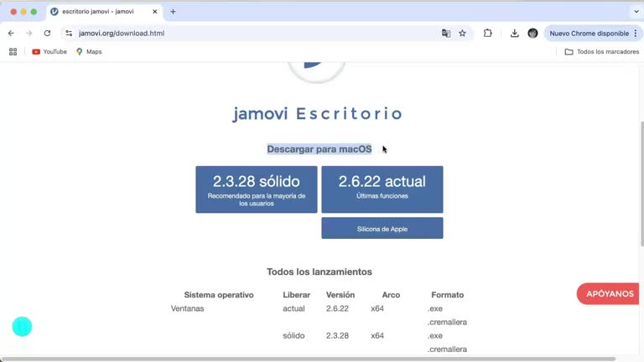Click .exe link for version 2.3.28

435,336
